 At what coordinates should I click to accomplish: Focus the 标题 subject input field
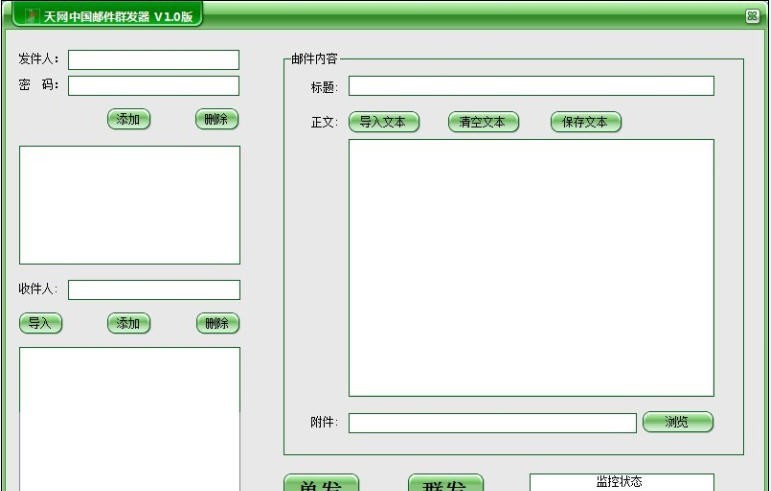(x=531, y=86)
